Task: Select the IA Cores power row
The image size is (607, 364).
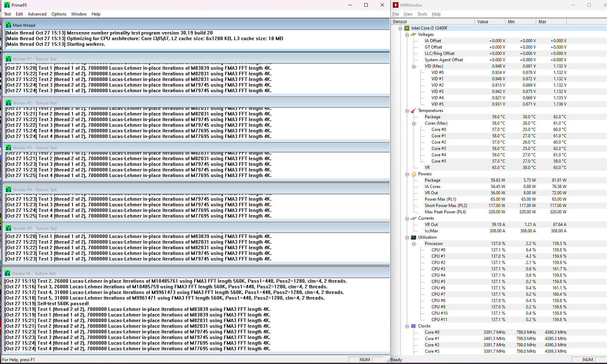Action: (x=495, y=187)
